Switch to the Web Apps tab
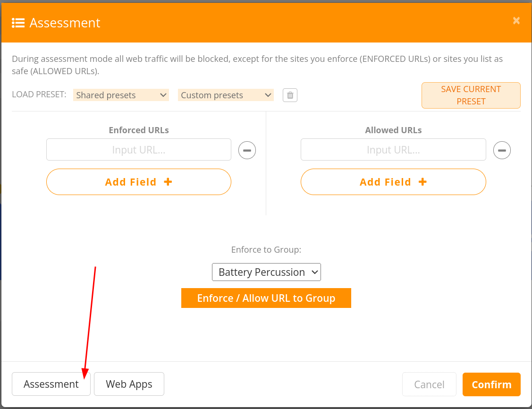Viewport: 532px width, 409px height. (129, 384)
